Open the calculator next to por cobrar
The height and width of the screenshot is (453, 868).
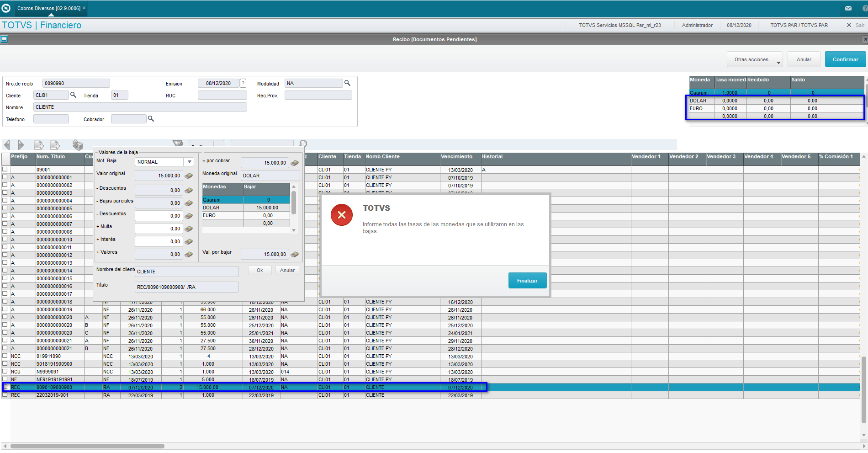[x=295, y=163]
